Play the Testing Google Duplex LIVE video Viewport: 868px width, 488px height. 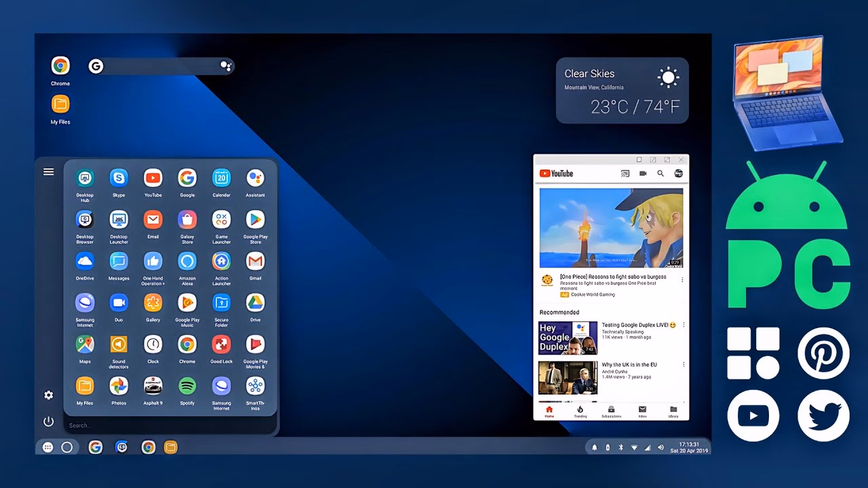click(x=568, y=337)
